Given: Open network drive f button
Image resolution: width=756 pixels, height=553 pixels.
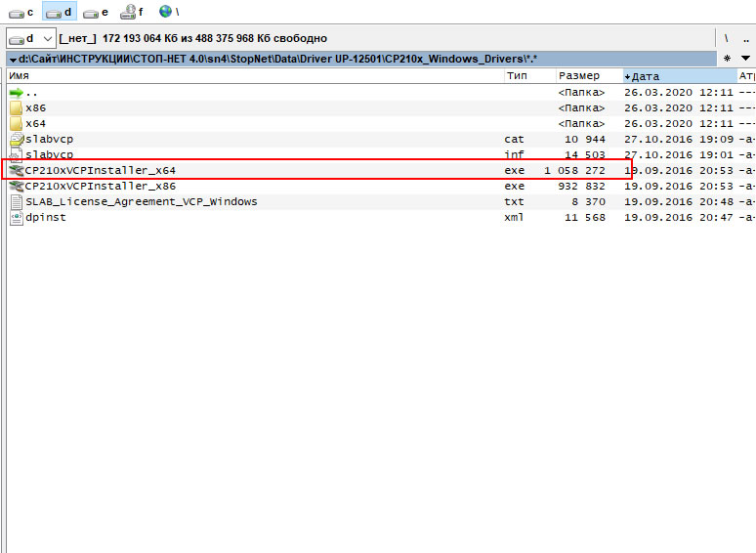Looking at the screenshot, I should [x=132, y=12].
